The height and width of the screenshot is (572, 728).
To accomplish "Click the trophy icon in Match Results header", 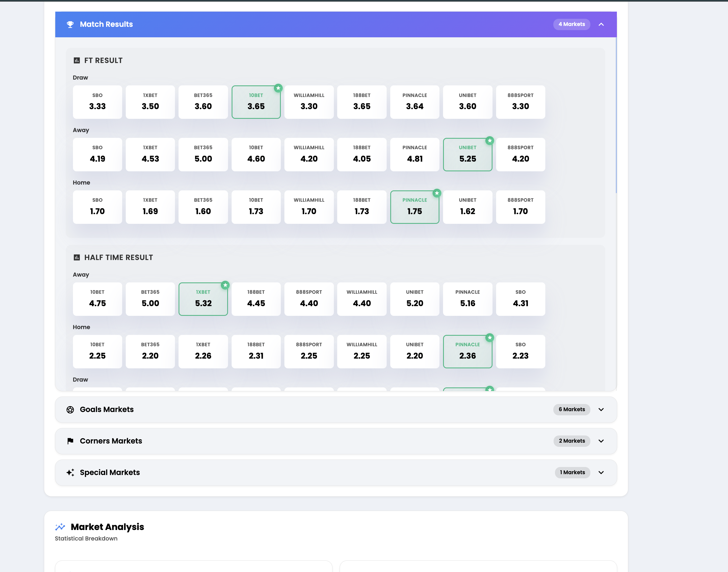I will tap(70, 24).
